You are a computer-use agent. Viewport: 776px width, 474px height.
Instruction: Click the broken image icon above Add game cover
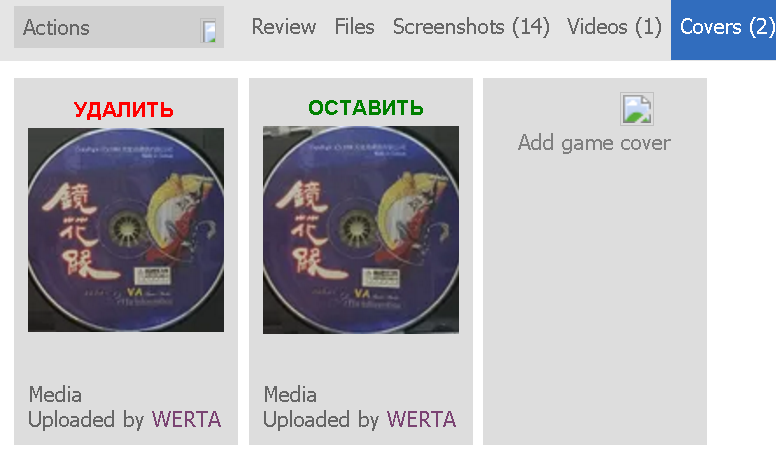point(637,109)
